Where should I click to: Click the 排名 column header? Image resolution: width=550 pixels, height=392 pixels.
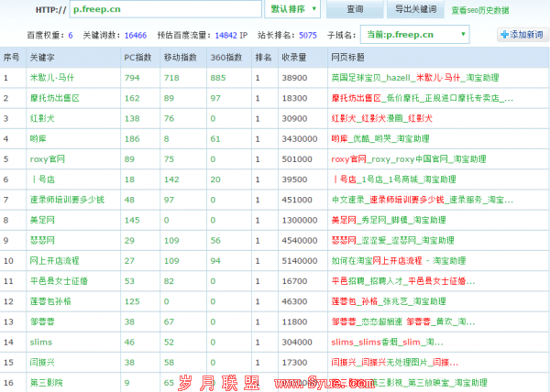(263, 58)
